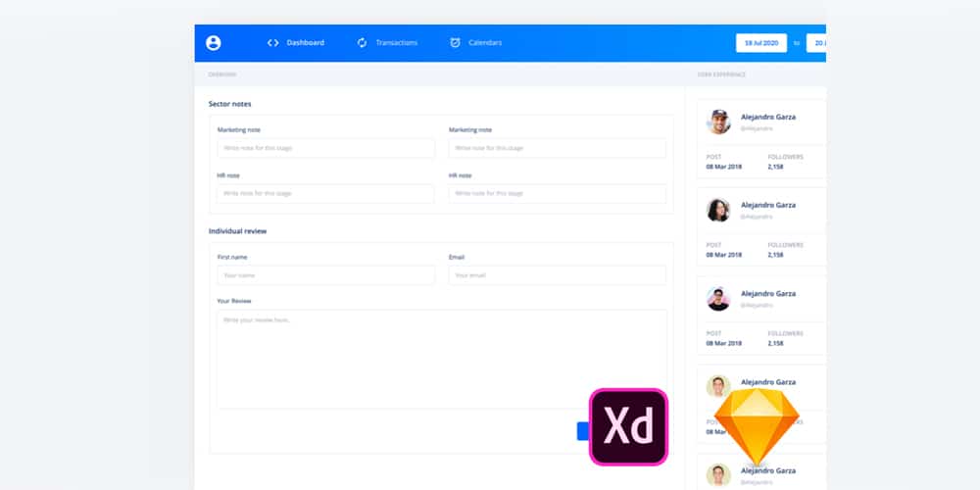This screenshot has height=490, width=980.
Task: Select the avatar of woman with dark hair
Action: [718, 210]
